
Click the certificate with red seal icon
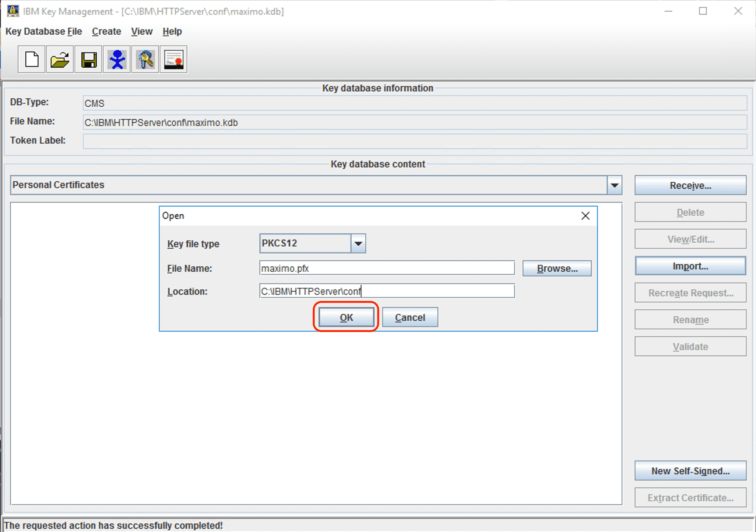[x=173, y=59]
